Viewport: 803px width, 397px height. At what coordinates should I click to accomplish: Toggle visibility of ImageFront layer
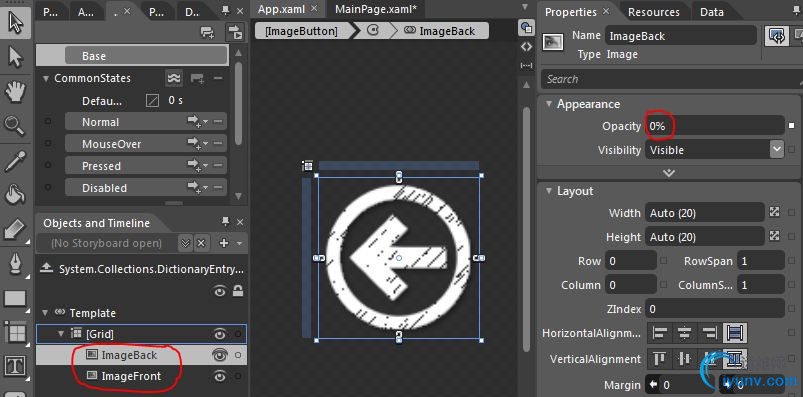[x=220, y=377]
